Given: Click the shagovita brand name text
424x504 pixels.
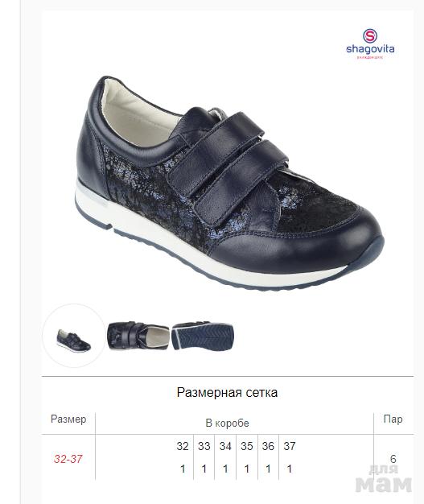Looking at the screenshot, I should [370, 49].
